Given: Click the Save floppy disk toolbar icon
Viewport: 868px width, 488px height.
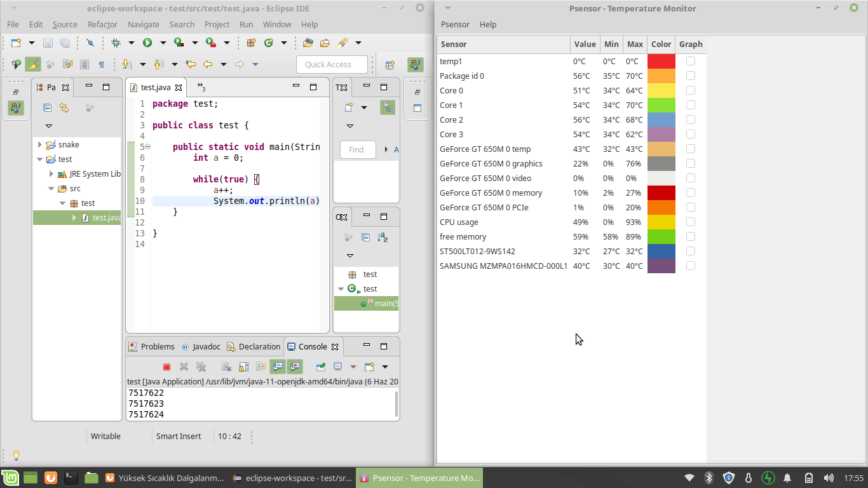Looking at the screenshot, I should pos(48,43).
